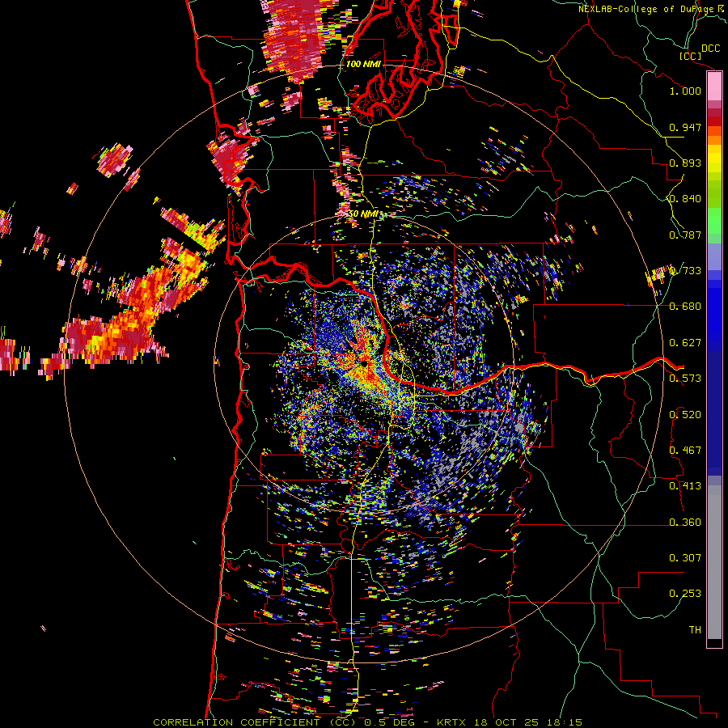Select the DCC label above the color bar
The image size is (728, 728).
coord(710,49)
